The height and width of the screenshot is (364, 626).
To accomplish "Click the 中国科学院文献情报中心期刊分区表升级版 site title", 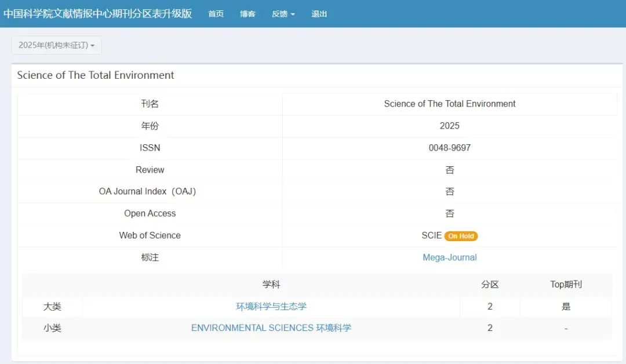I will click(97, 13).
